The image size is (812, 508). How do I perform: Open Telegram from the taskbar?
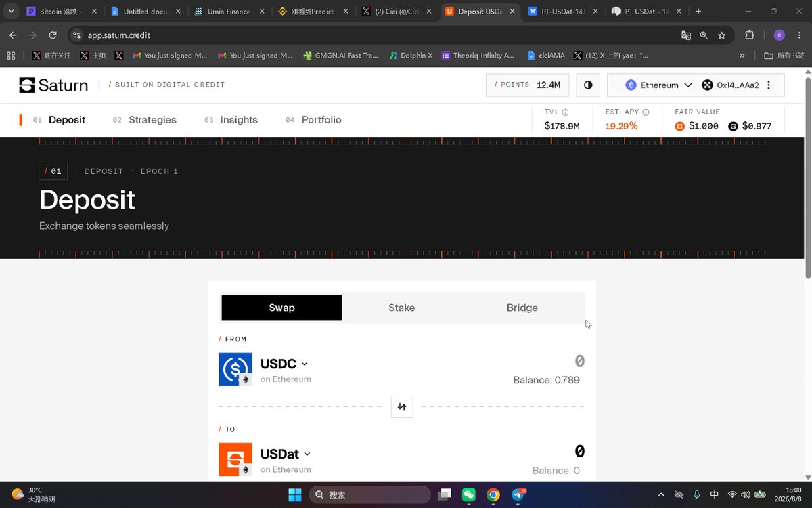(x=518, y=494)
